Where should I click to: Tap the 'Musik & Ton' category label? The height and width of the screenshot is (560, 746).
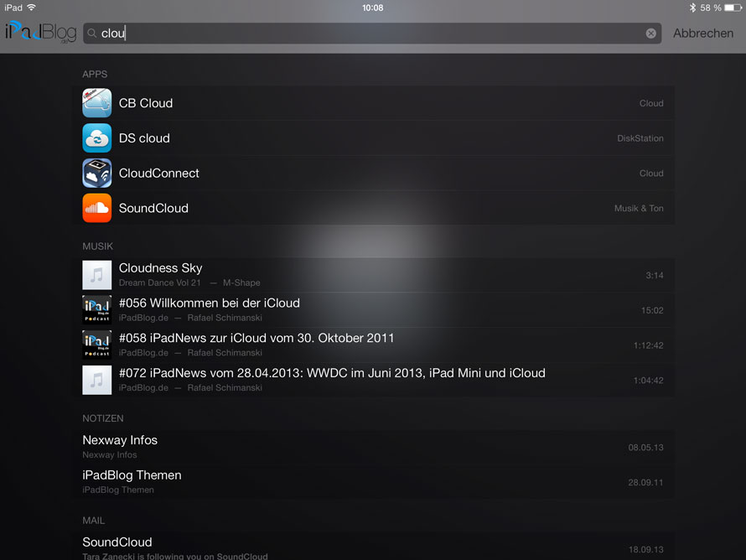(x=639, y=209)
